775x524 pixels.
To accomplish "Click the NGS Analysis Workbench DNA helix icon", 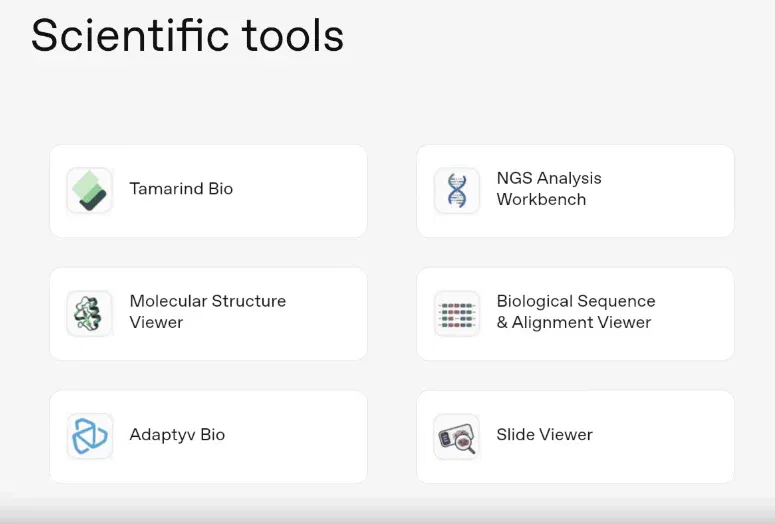I will click(x=457, y=190).
